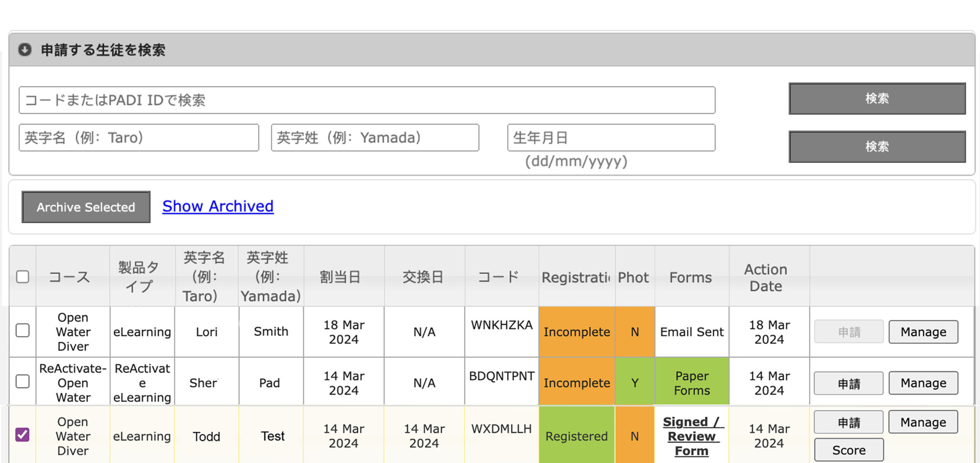980x463 pixels.
Task: Toggle the select-all checkbox in table header
Action: click(22, 277)
